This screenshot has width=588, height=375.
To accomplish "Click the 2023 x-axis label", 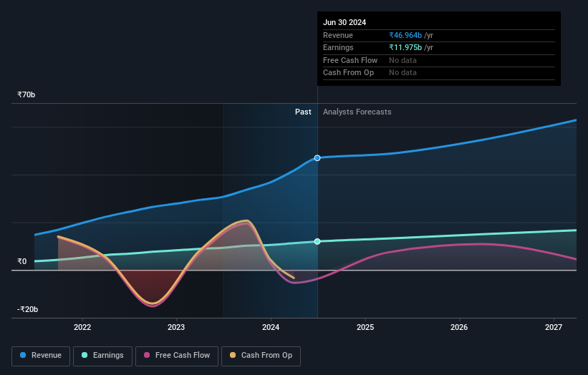I will click(x=176, y=327).
